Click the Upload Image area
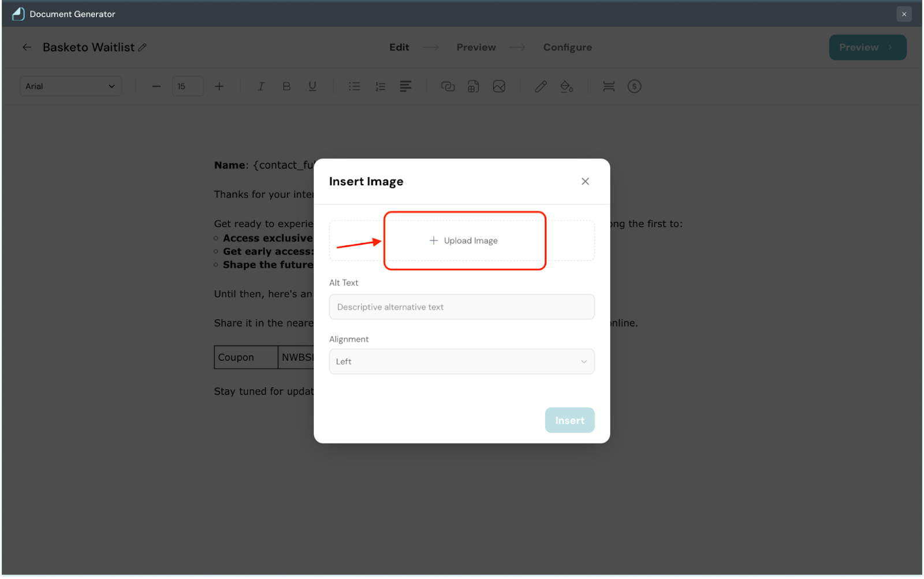Image resolution: width=924 pixels, height=579 pixels. [x=464, y=241]
